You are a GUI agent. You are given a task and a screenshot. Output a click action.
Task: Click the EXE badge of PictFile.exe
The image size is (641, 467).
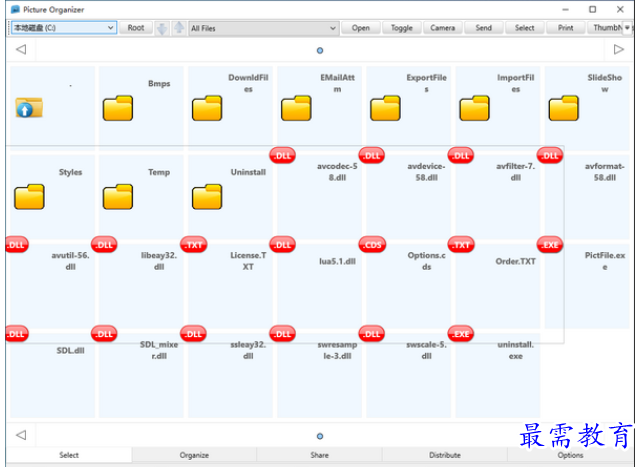[x=550, y=245]
